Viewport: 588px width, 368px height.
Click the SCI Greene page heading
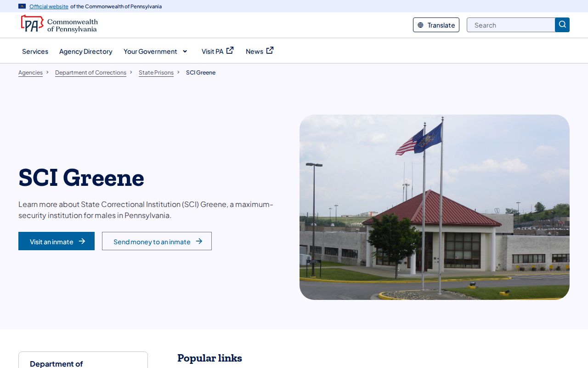[81, 178]
